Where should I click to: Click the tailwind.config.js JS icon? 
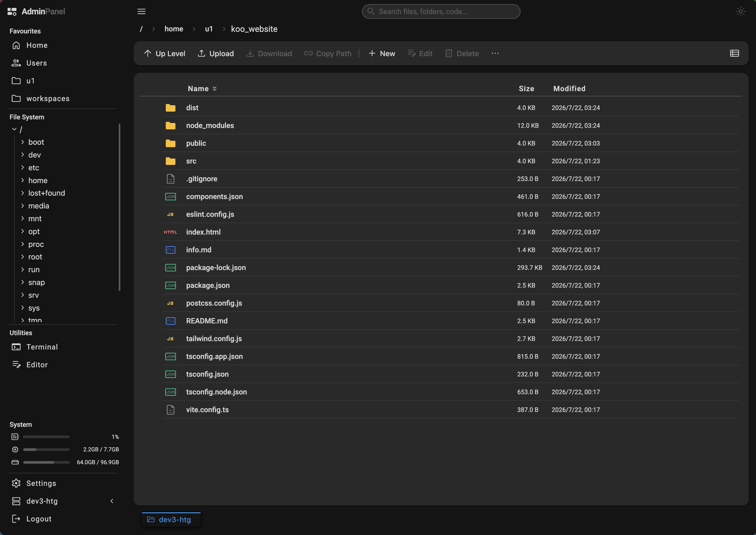click(x=170, y=339)
